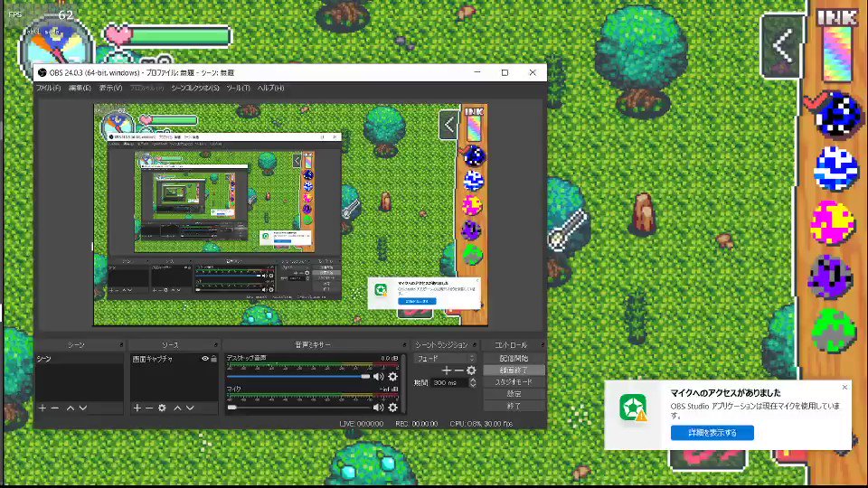
Task: Add a new scene with the plus icon
Action: click(42, 408)
